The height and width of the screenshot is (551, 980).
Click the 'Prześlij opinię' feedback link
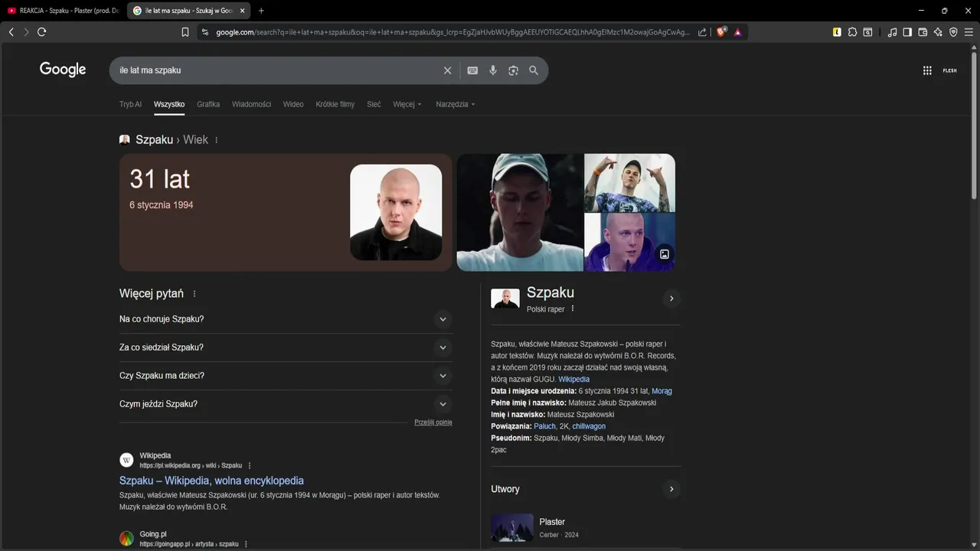click(x=433, y=422)
